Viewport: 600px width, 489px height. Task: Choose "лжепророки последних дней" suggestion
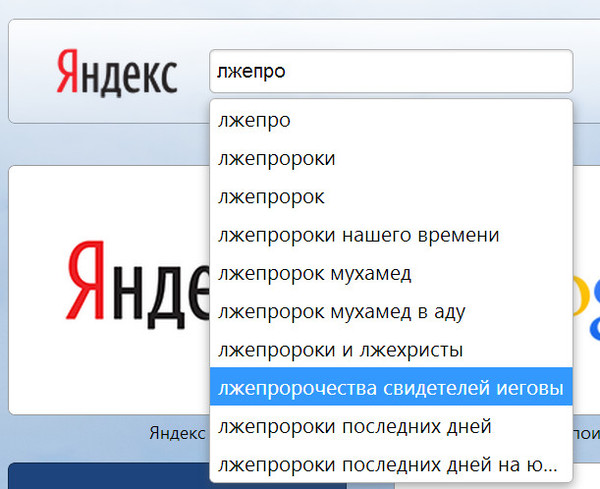(x=391, y=425)
